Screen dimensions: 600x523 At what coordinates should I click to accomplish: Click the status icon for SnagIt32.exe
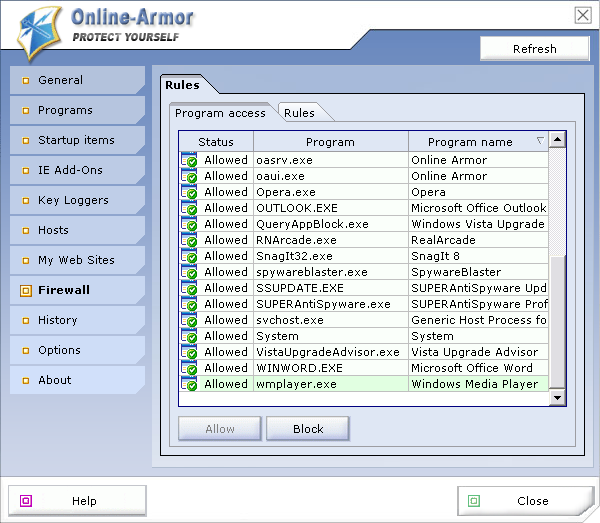coord(189,256)
